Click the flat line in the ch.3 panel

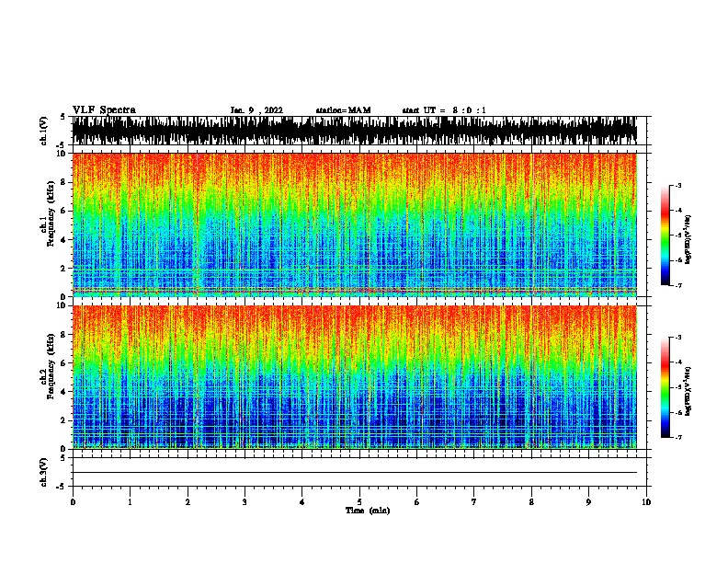[354, 473]
